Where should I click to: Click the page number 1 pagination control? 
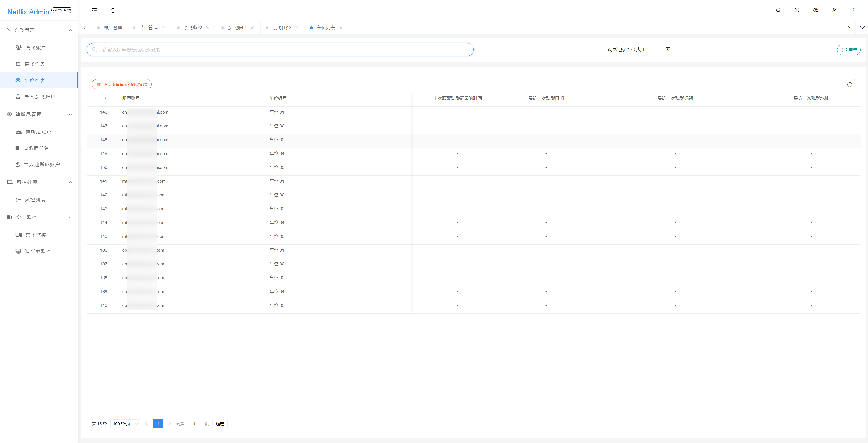158,424
